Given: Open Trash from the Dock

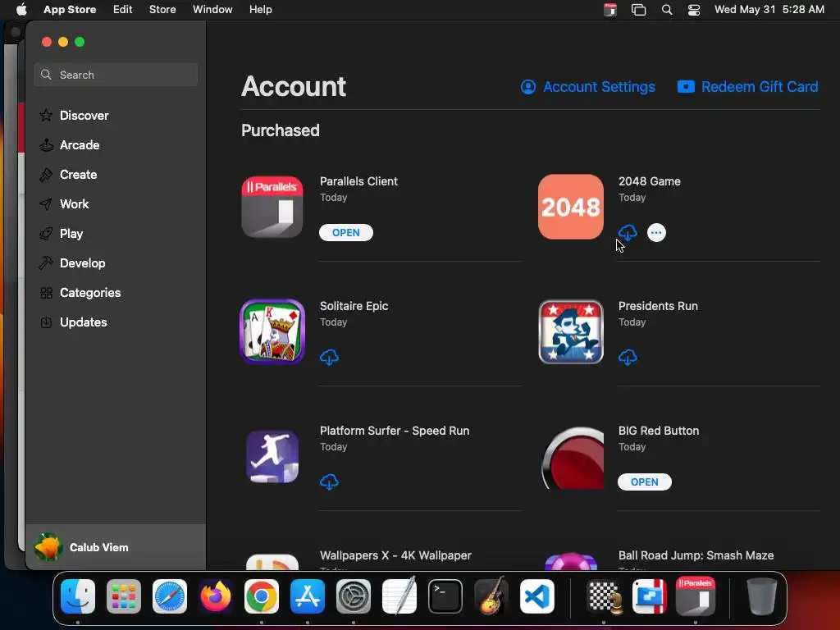Looking at the screenshot, I should pyautogui.click(x=762, y=596).
